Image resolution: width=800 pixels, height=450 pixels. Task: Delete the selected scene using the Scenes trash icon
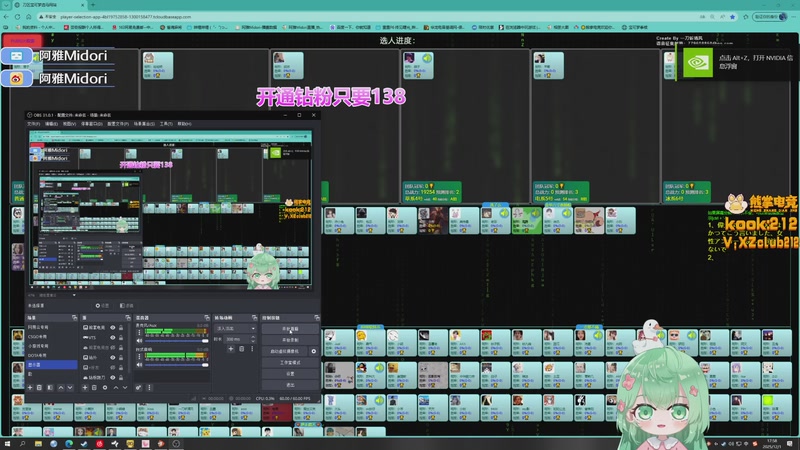tap(39, 388)
